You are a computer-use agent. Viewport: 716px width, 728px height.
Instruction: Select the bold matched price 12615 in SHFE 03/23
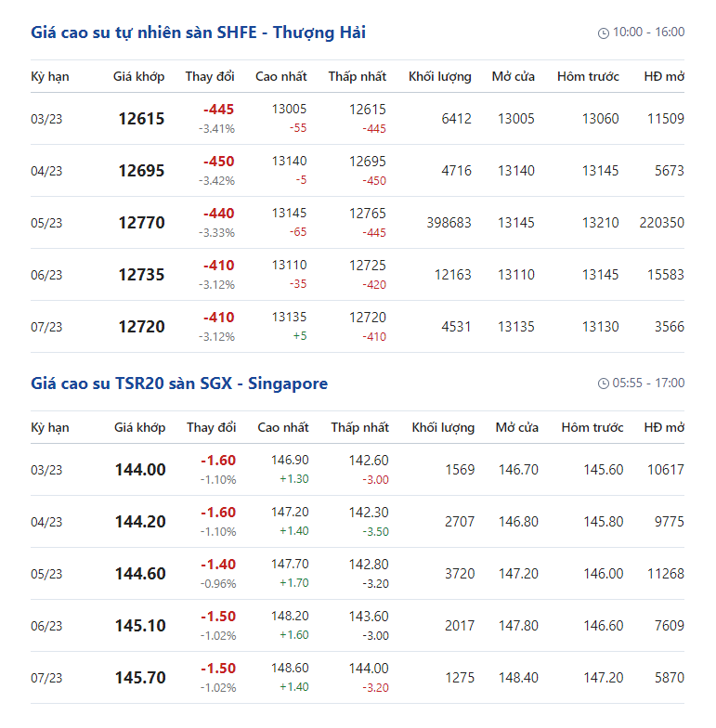coord(141,119)
